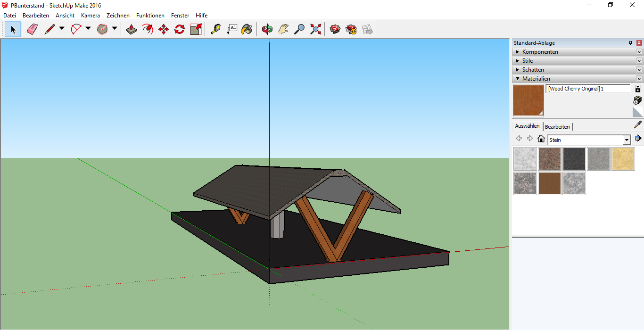This screenshot has width=644, height=330.
Task: Select the Orbit camera tool
Action: click(x=267, y=30)
